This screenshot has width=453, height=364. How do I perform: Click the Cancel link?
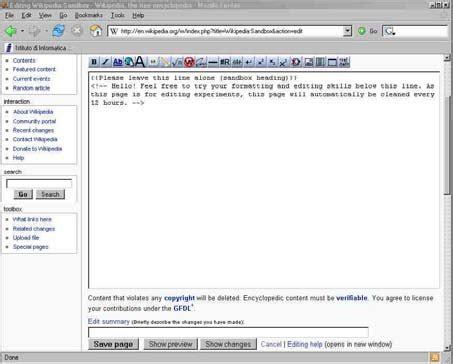271,344
